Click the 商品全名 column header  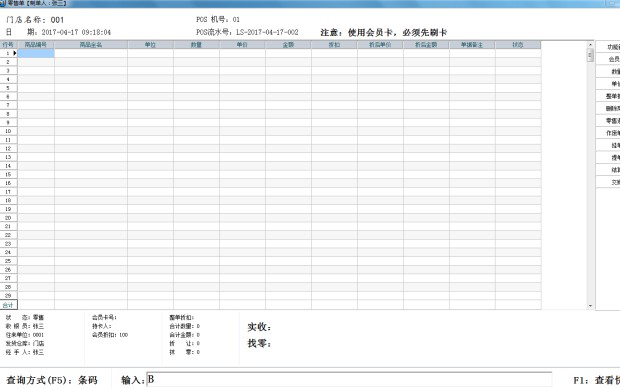click(x=91, y=45)
